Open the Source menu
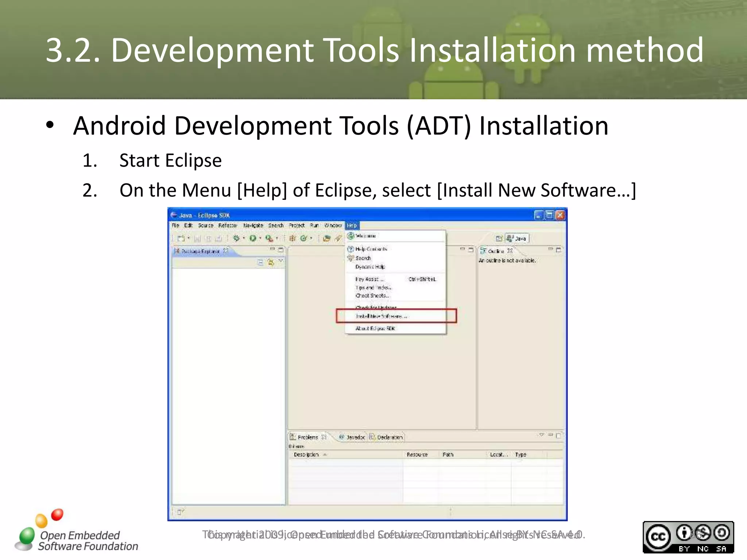Screen dimensions: 747x560 click(x=206, y=225)
